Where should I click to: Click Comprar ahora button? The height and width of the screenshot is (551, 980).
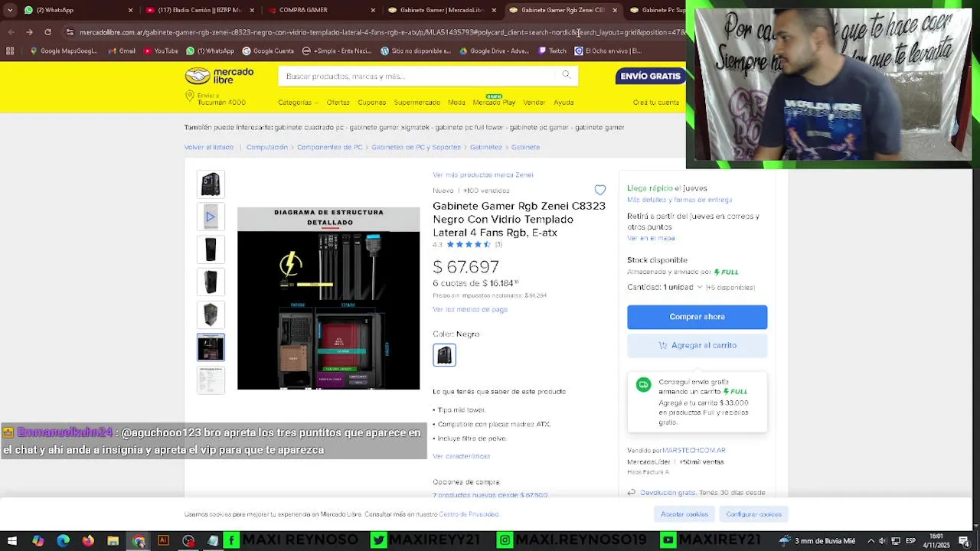697,317
